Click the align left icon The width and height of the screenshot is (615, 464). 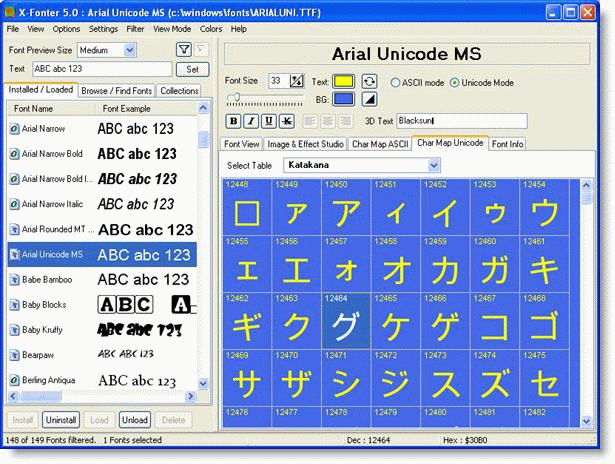click(310, 121)
